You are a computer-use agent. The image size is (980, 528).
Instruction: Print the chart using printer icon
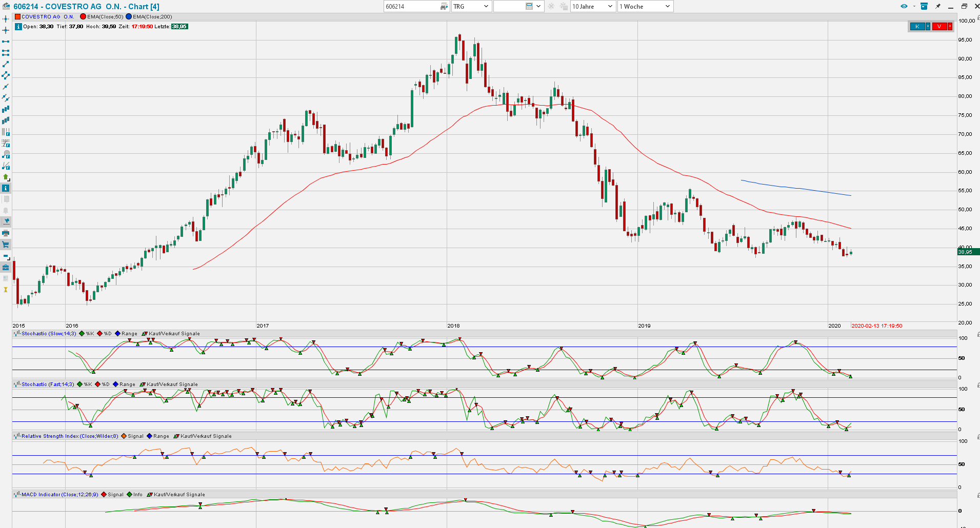6,233
